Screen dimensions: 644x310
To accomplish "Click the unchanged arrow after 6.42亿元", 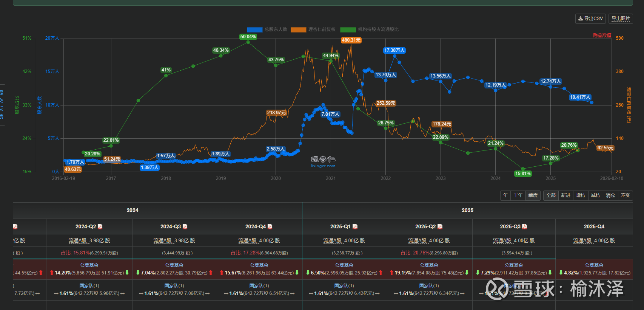I will [377, 293].
